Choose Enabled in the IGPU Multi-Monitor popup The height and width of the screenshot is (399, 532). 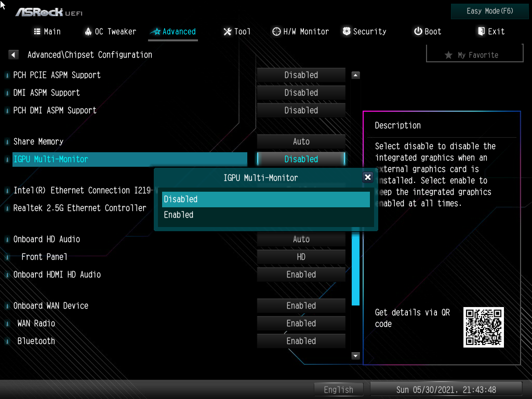tap(265, 215)
